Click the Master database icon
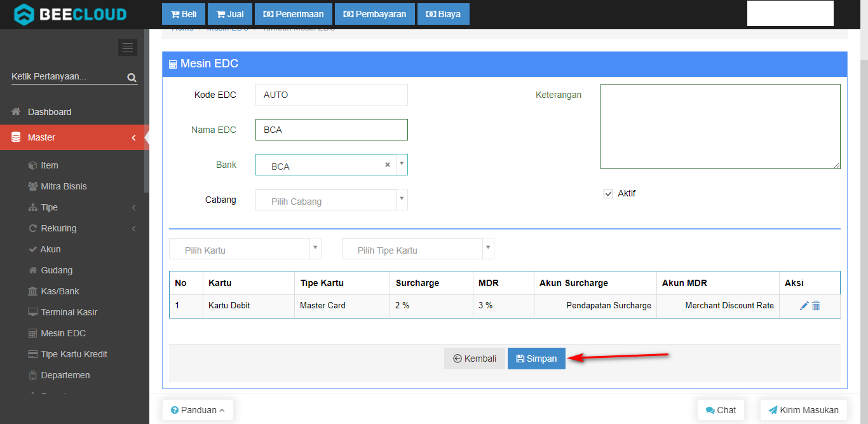 coord(16,137)
